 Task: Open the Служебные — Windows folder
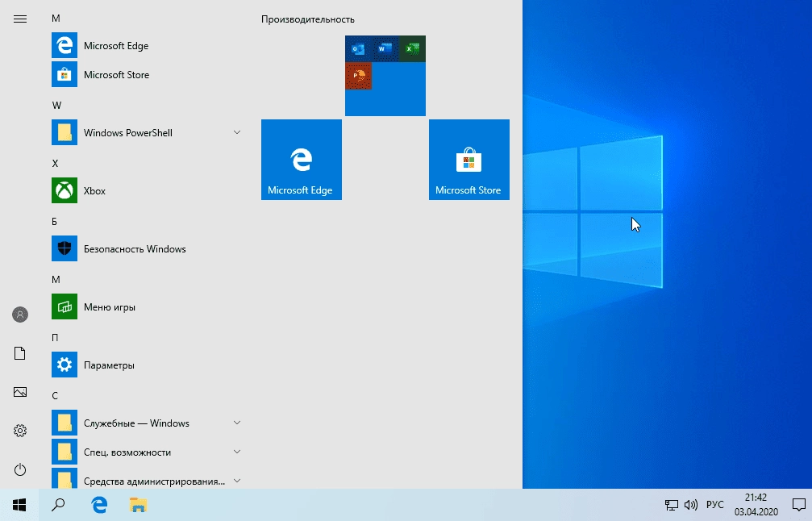pyautogui.click(x=147, y=423)
